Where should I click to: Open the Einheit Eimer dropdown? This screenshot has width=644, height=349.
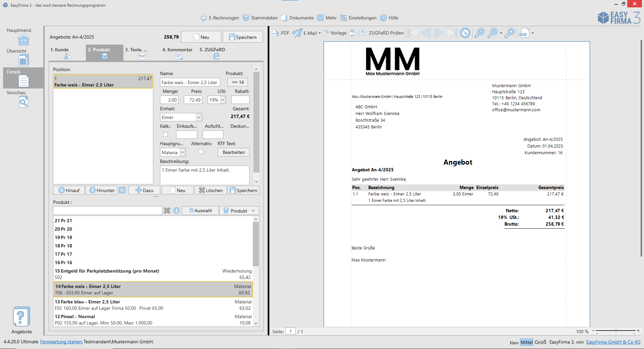point(199,117)
